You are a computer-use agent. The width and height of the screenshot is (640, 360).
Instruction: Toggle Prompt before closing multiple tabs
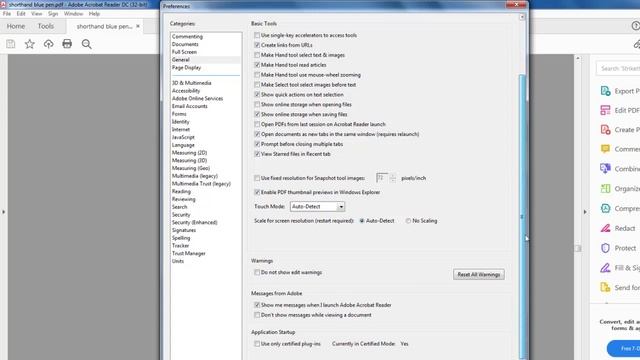[x=257, y=144]
